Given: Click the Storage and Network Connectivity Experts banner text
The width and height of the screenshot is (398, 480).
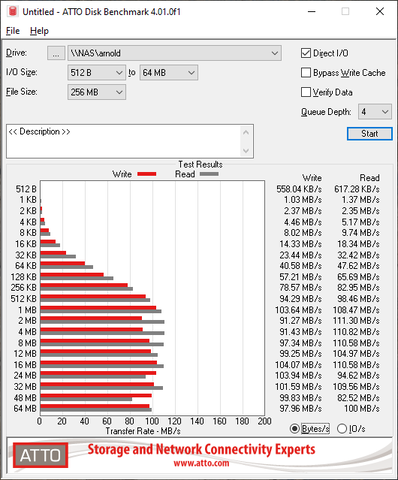Looking at the screenshot, I should (x=201, y=449).
